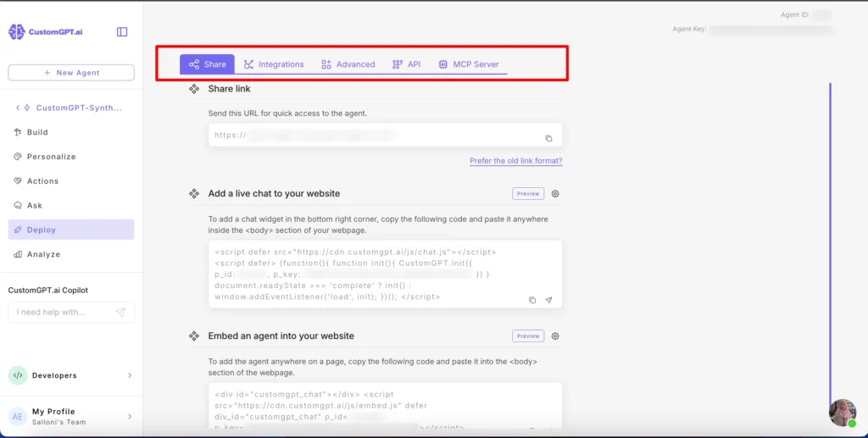Follow the Prefer the old link format link
This screenshot has height=438, width=868.
click(x=516, y=161)
